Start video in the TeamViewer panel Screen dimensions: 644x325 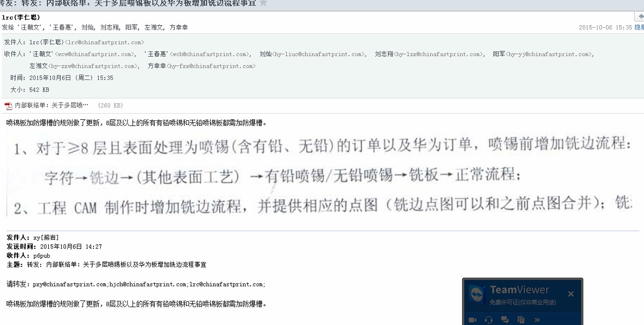(x=473, y=320)
